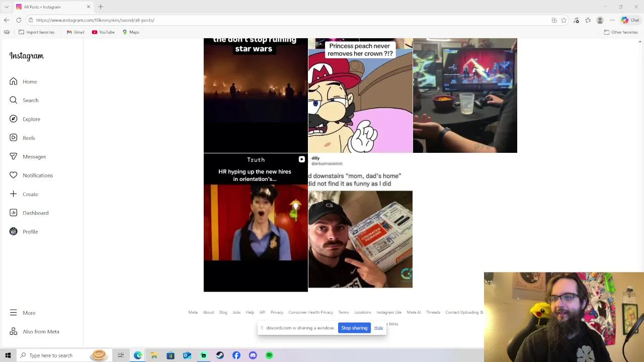The height and width of the screenshot is (362, 644).
Task: Open the Privacy footer link
Action: (x=277, y=312)
